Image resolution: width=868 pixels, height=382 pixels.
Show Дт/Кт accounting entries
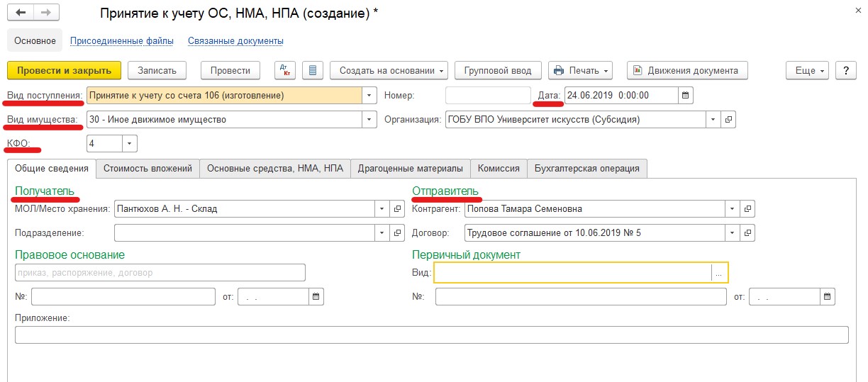point(285,70)
